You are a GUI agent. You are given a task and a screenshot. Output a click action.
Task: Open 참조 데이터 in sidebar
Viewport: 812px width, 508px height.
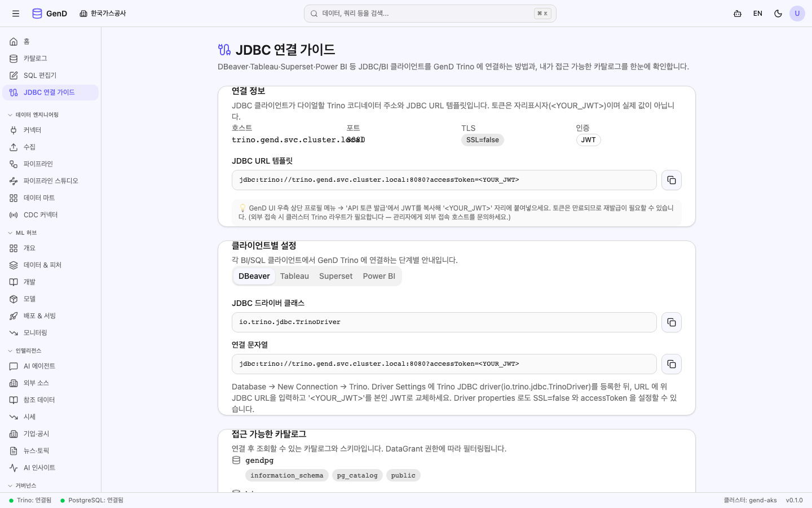tap(51, 400)
